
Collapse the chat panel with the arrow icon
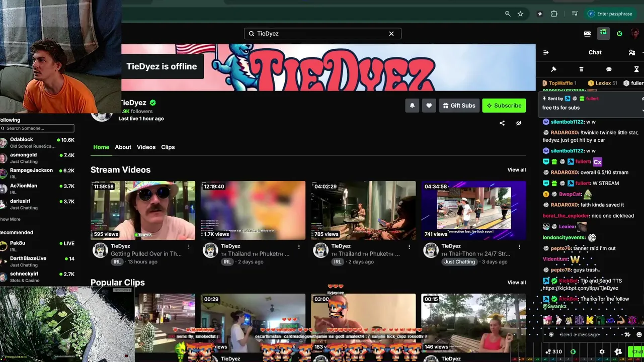[x=546, y=52]
